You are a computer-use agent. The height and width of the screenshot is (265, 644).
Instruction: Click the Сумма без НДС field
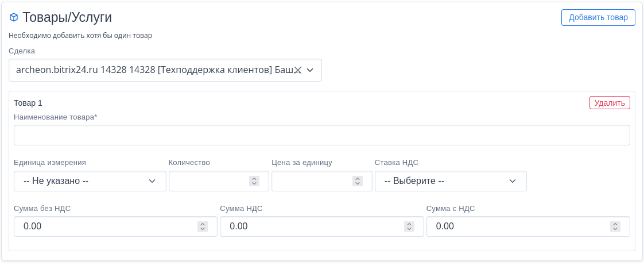click(106, 226)
